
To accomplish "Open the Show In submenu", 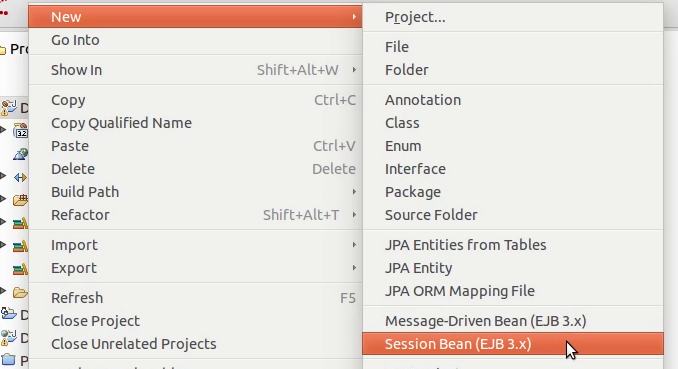I will coord(195,70).
